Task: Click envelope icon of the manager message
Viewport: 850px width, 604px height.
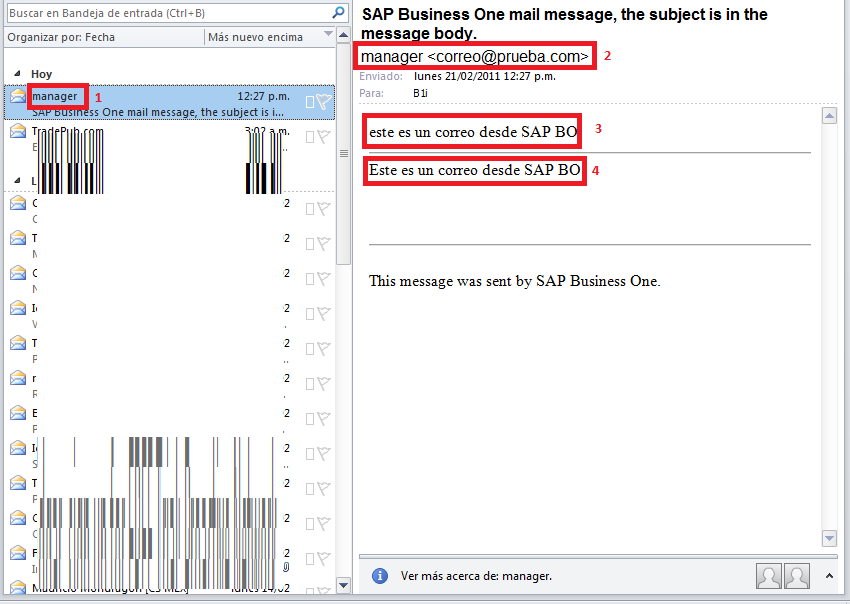Action: coord(18,96)
